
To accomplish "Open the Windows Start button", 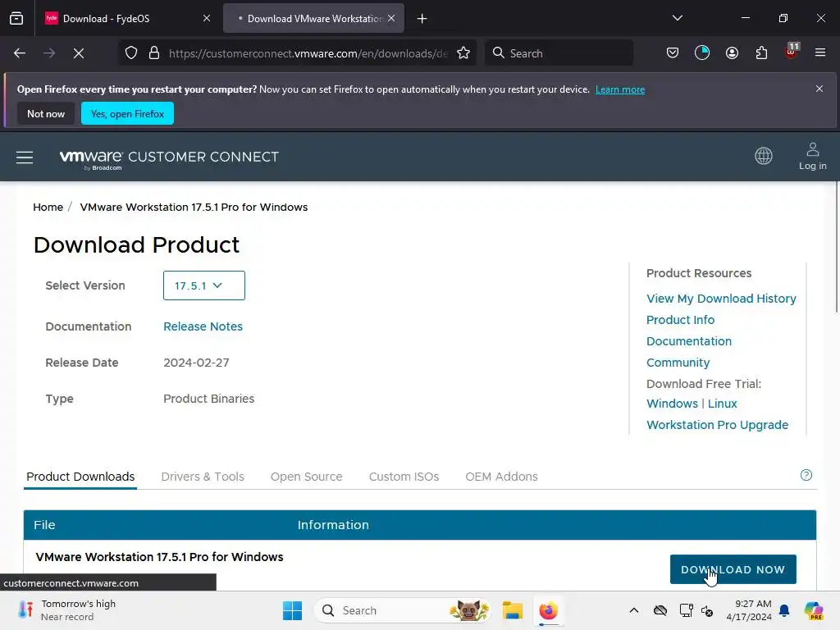I will click(x=293, y=610).
